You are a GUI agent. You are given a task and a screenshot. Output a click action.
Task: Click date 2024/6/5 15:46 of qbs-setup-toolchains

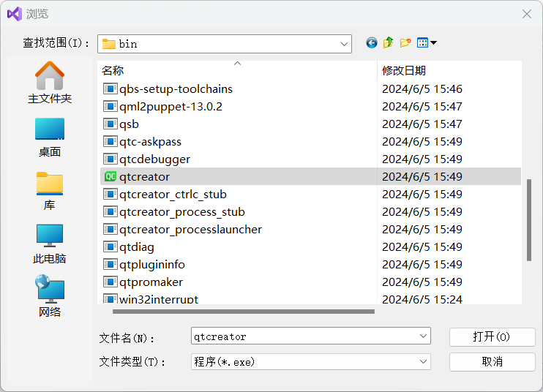click(422, 89)
